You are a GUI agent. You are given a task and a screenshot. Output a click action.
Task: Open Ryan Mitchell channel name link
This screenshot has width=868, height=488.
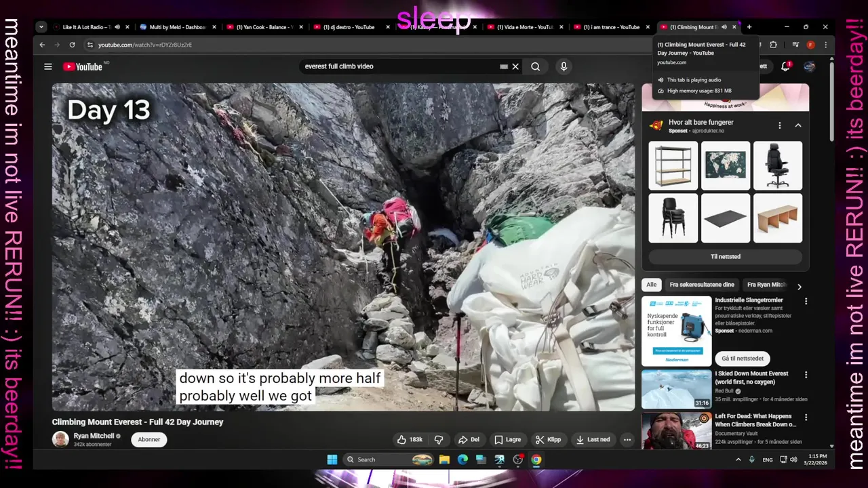[x=95, y=436]
